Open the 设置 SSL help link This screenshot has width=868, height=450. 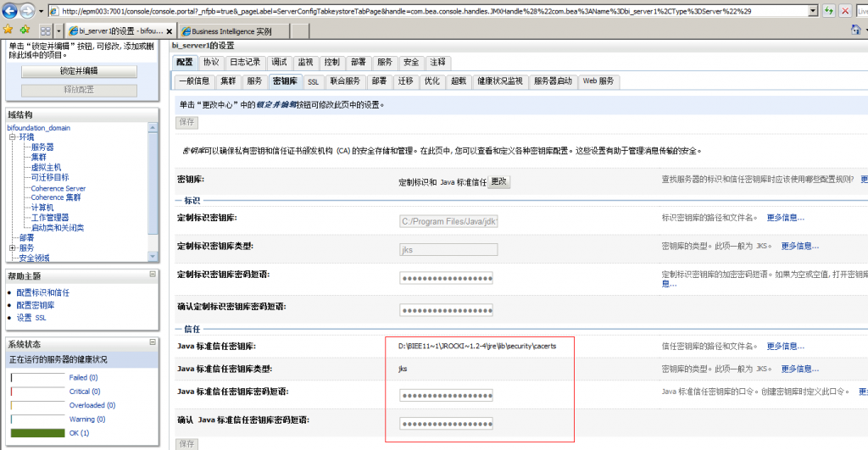(x=31, y=318)
